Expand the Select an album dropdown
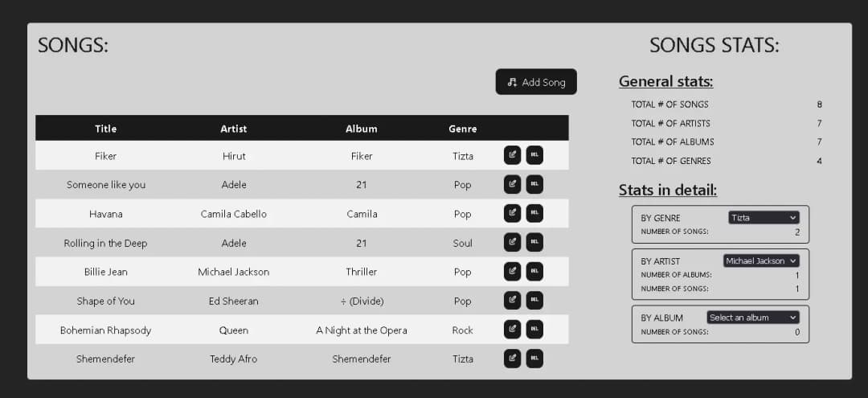Viewport: 868px width, 398px height. (x=753, y=318)
